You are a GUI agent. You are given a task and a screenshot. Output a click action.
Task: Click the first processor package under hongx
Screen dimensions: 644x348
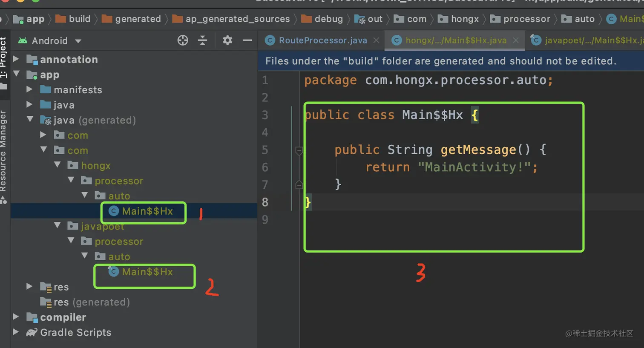point(119,181)
